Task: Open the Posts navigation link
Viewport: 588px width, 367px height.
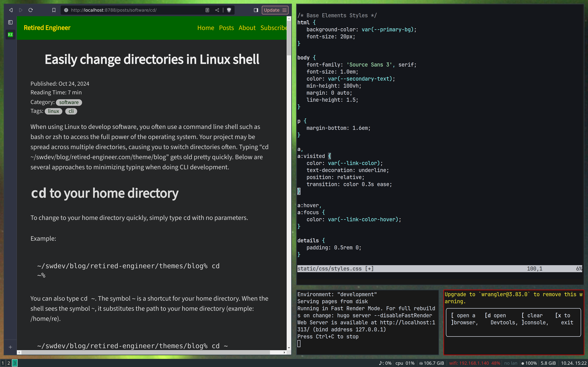Action: click(x=226, y=28)
